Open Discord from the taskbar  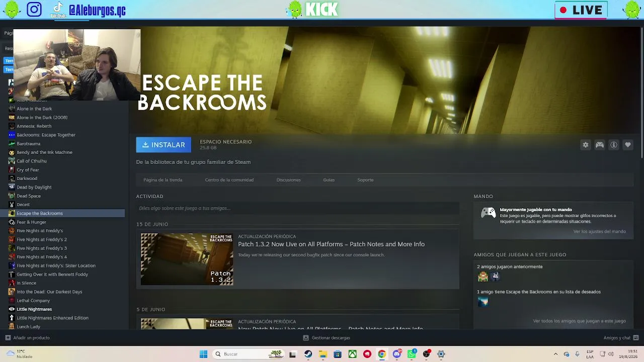click(397, 354)
